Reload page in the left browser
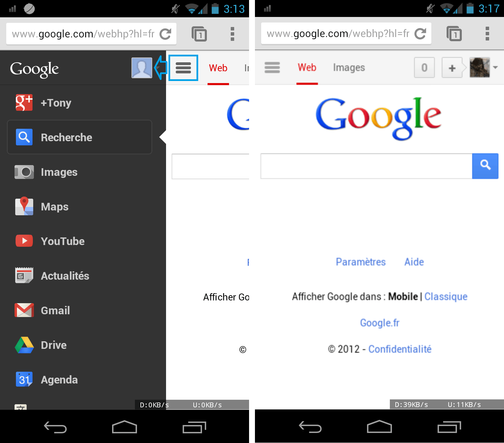Screen dimensions: 504x443 (x=166, y=34)
